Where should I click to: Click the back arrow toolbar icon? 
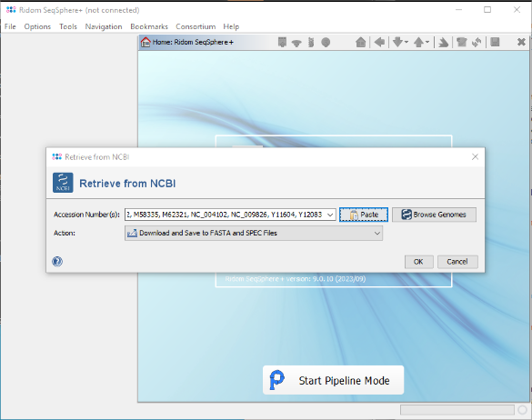[379, 43]
